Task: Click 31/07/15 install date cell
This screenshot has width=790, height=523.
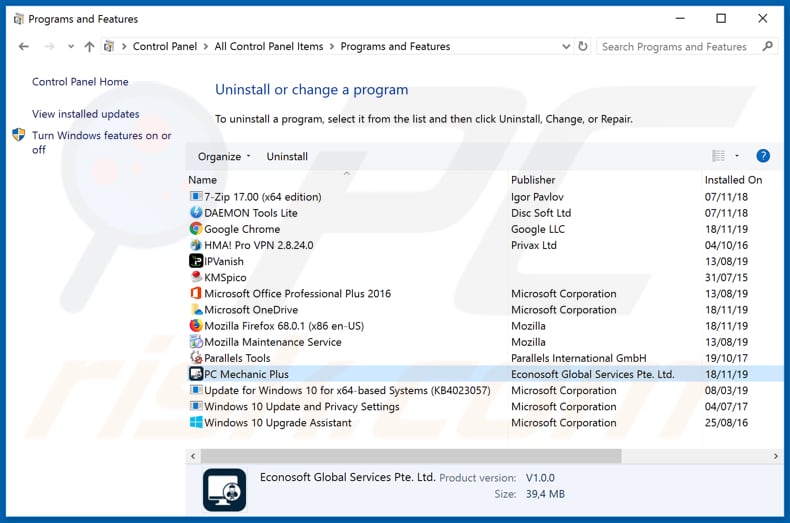Action: point(726,277)
